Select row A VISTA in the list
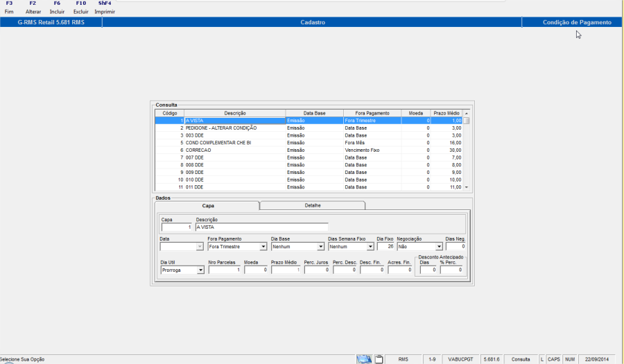The width and height of the screenshot is (624, 364). point(309,121)
